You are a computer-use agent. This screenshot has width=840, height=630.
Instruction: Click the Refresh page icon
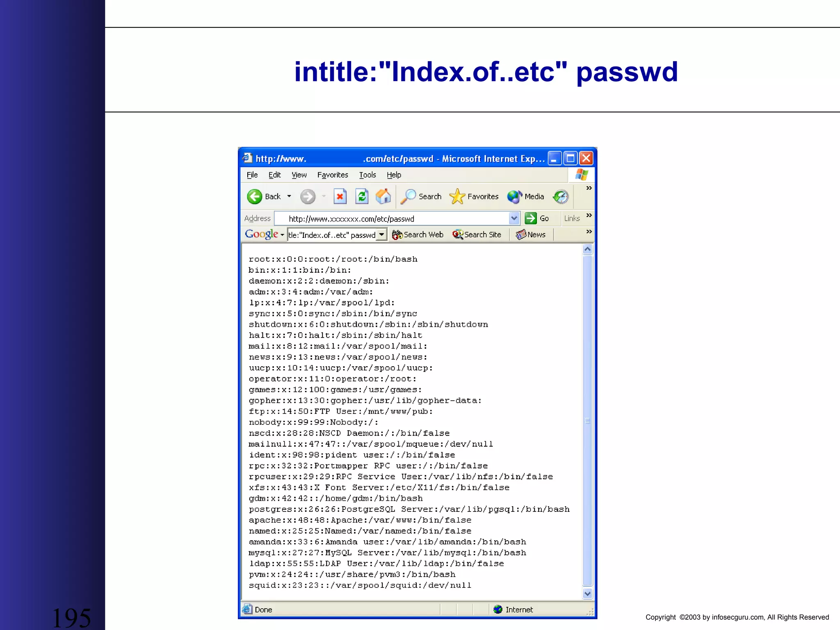click(x=362, y=196)
